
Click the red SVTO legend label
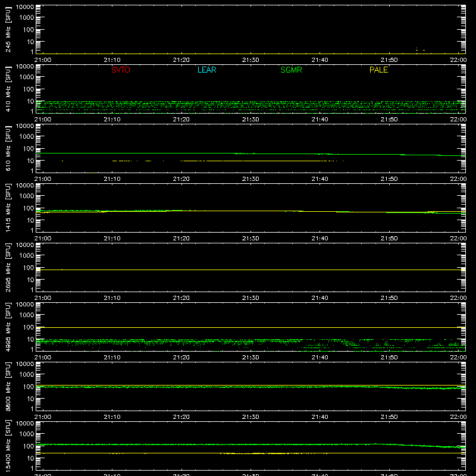121,70
